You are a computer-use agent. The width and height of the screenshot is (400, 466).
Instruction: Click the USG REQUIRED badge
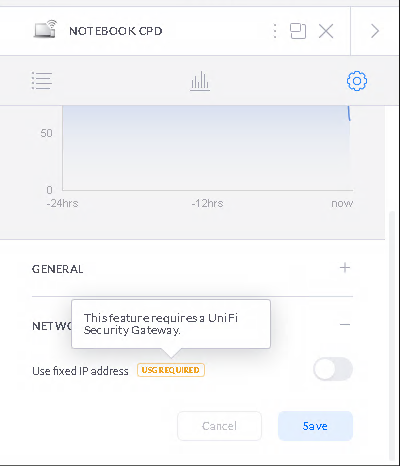171,370
